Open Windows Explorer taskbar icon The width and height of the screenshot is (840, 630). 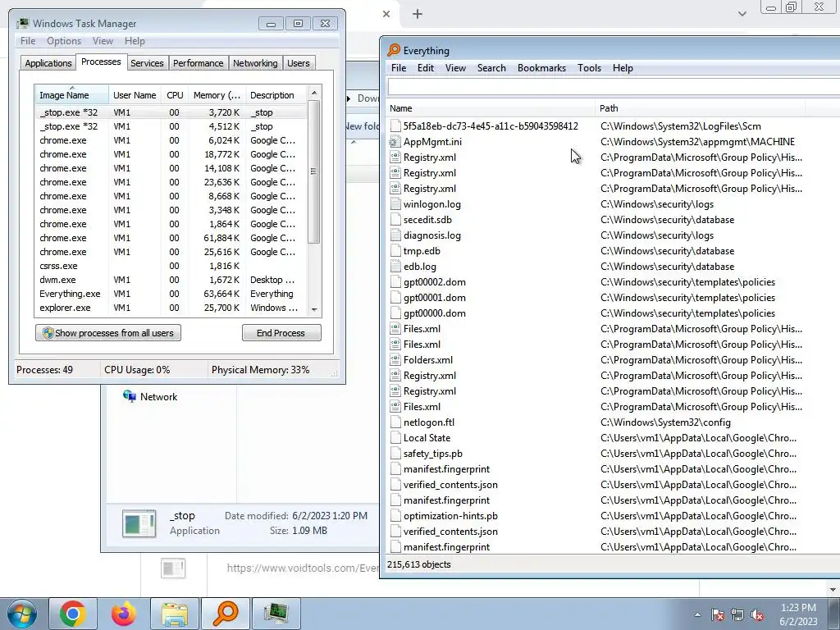175,614
